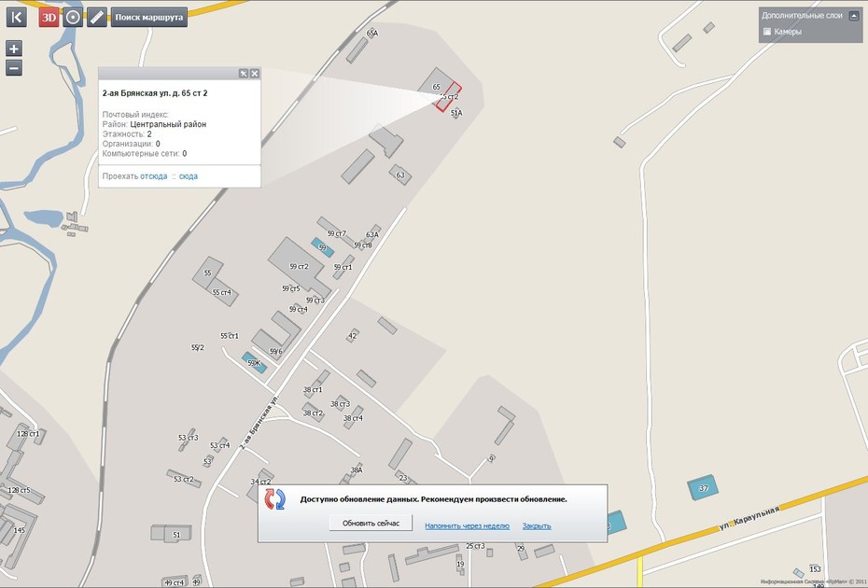Click the 'Центральный район' district text
The image size is (868, 588).
pos(168,124)
